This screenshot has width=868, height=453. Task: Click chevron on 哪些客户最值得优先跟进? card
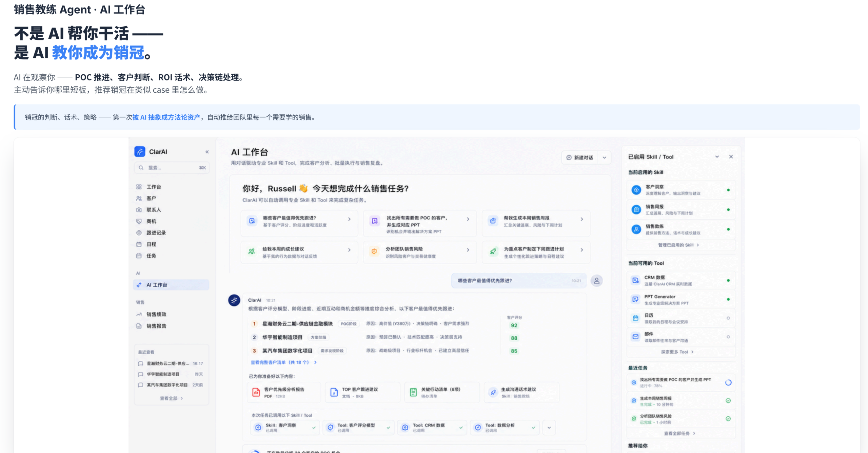point(349,219)
